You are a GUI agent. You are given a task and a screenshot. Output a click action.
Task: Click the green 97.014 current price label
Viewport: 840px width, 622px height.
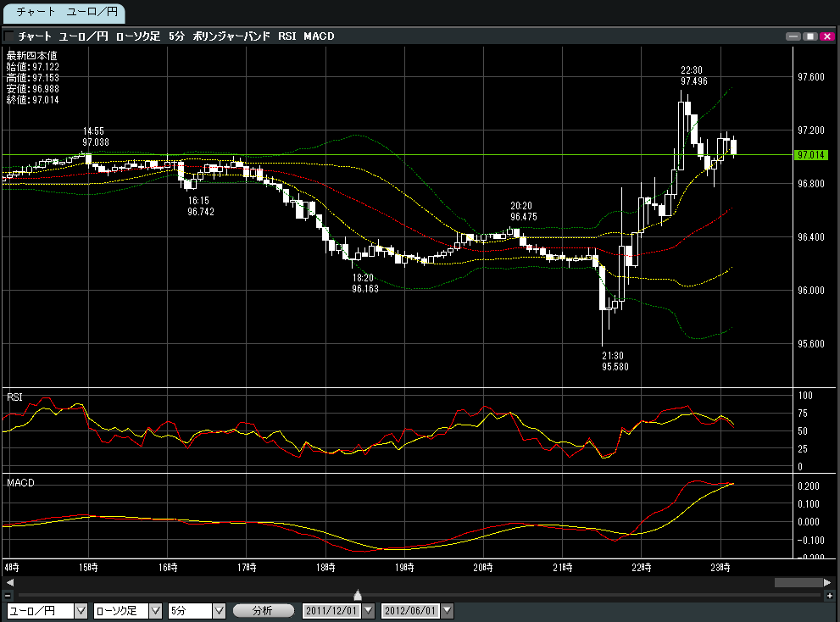[813, 155]
